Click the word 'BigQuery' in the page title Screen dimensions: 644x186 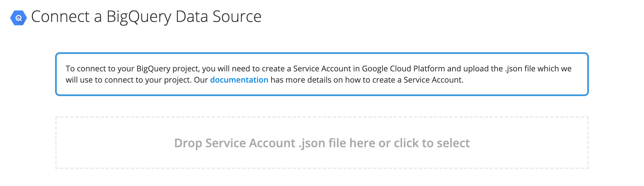pyautogui.click(x=139, y=17)
